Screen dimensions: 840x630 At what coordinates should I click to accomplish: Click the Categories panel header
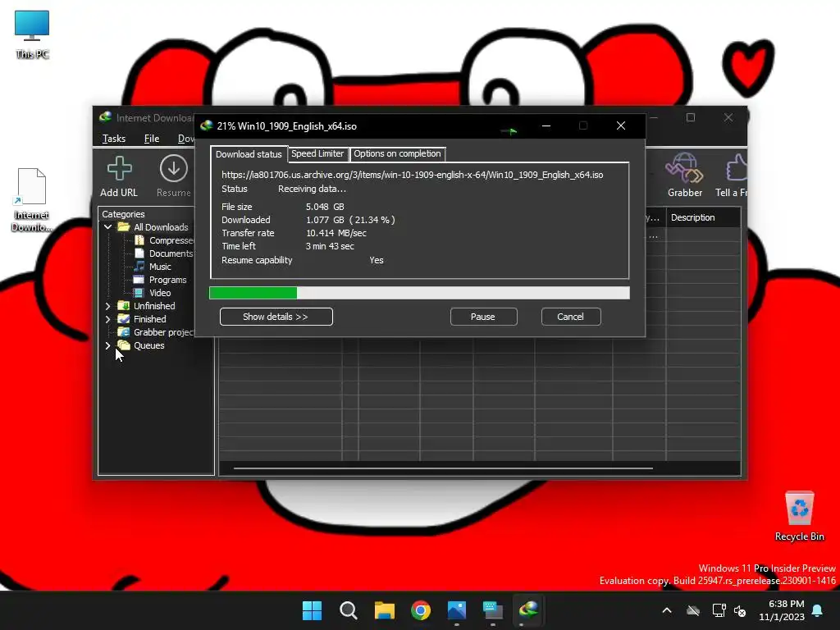(123, 214)
